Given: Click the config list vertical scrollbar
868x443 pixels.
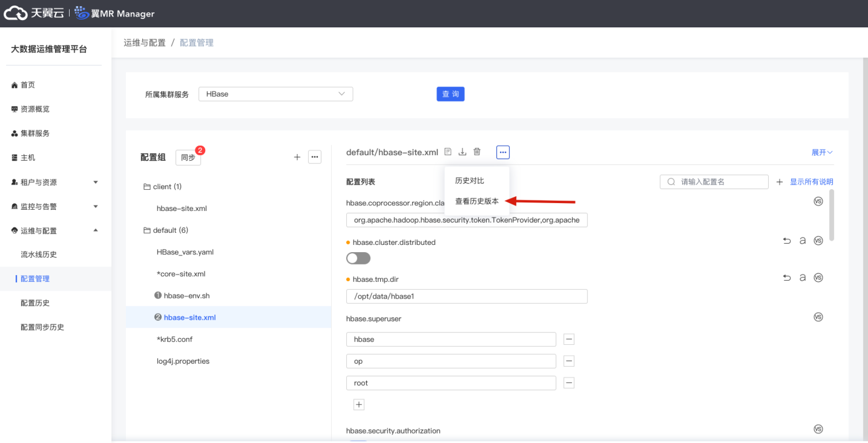Looking at the screenshot, I should point(832,215).
